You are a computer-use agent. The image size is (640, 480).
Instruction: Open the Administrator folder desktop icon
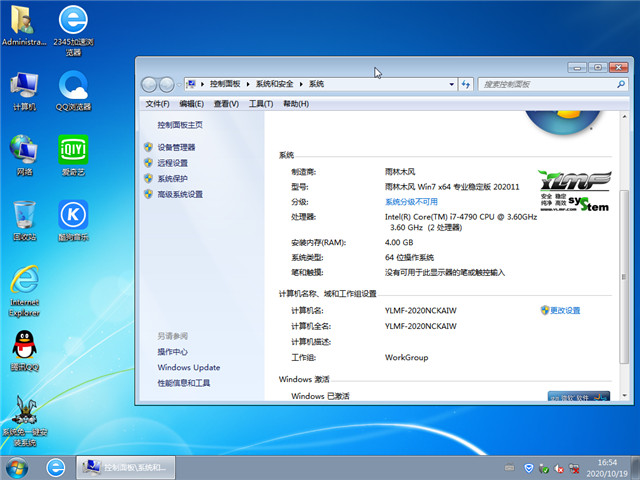pyautogui.click(x=23, y=25)
